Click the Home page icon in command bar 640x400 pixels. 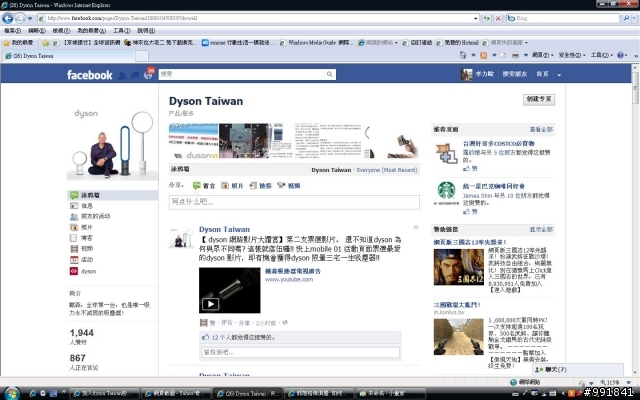462,55
